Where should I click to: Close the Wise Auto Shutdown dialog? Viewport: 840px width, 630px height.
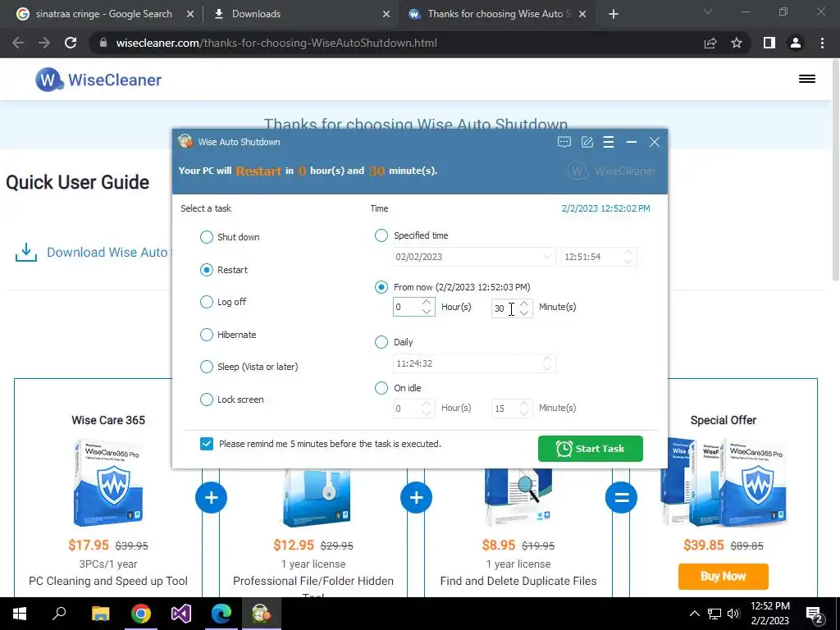[654, 142]
